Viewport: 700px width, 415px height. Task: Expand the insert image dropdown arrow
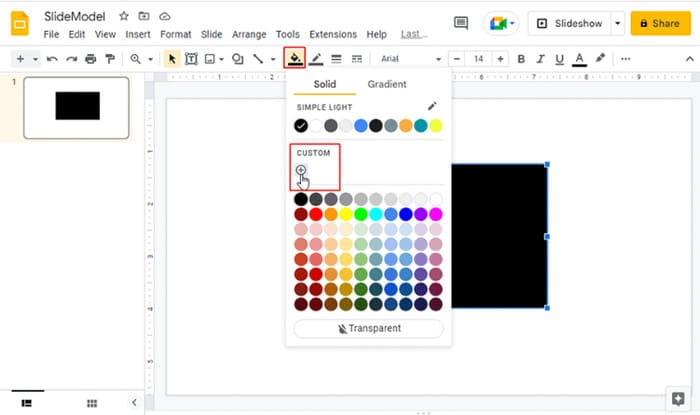tap(221, 59)
